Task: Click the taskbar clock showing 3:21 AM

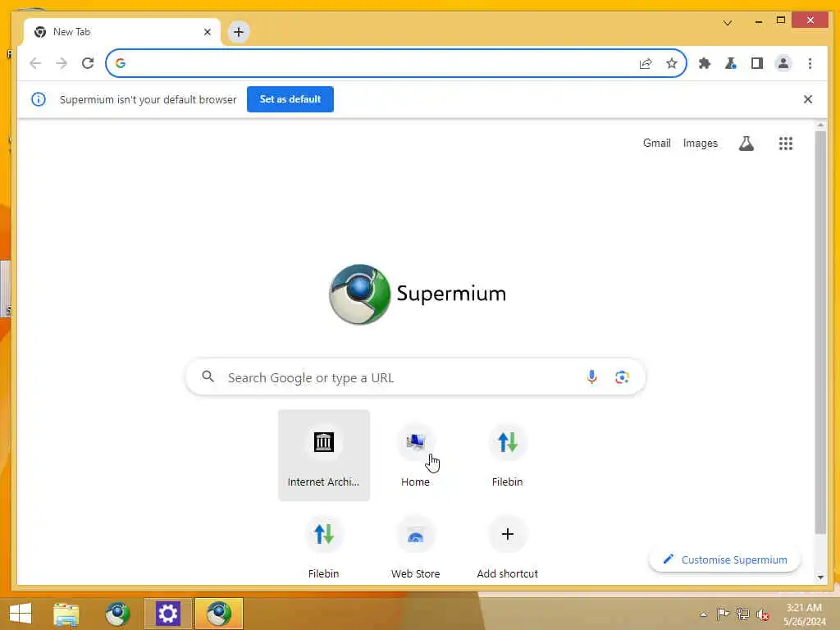Action: point(804,614)
